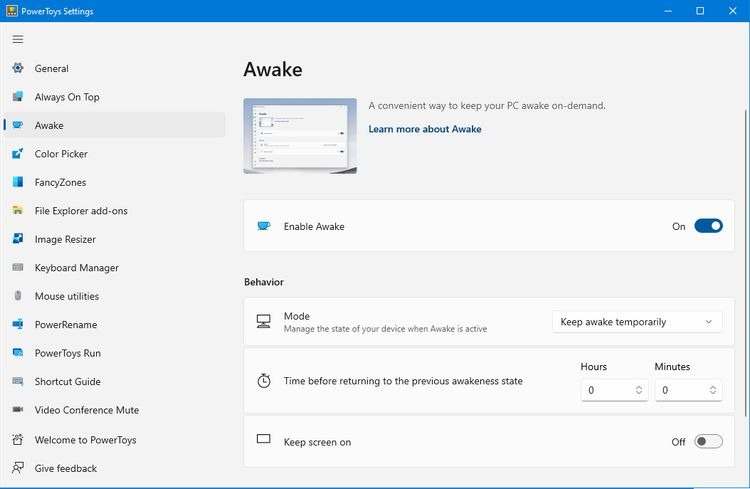Select PowerRename in the sidebar
Image resolution: width=750 pixels, height=489 pixels.
pyautogui.click(x=114, y=324)
